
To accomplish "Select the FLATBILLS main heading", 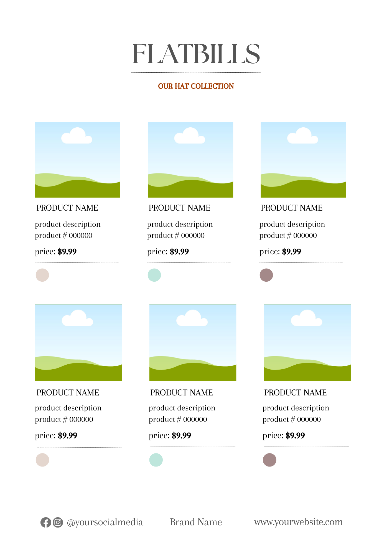I will click(196, 54).
